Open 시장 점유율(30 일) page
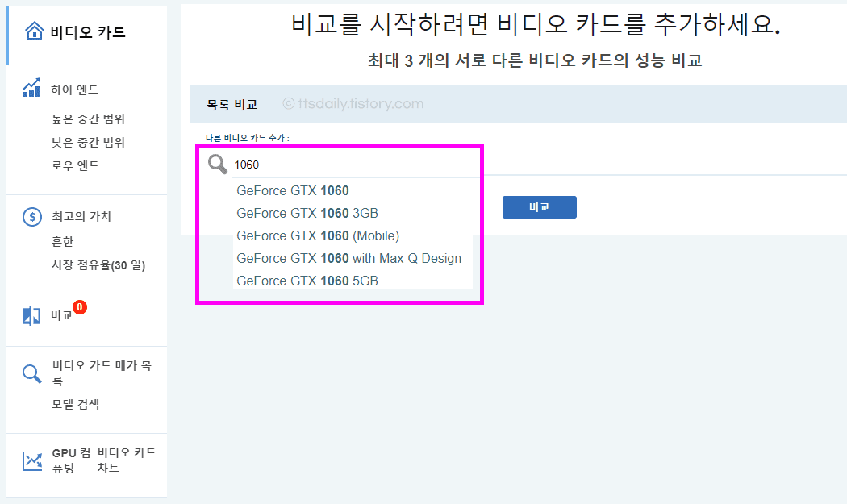Viewport: 847px width, 504px height. pyautogui.click(x=98, y=265)
